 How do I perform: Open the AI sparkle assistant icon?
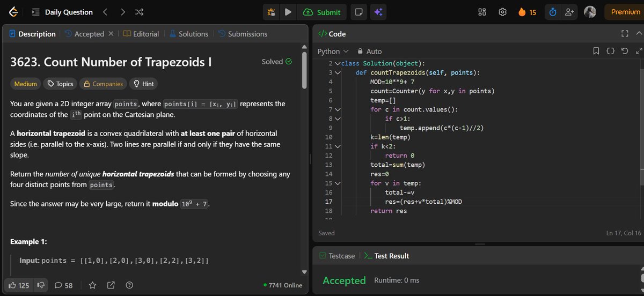378,12
